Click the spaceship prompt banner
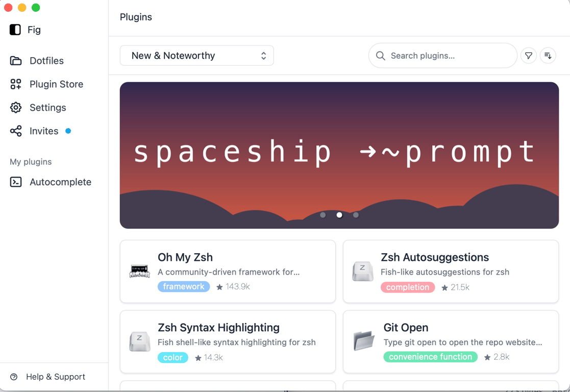Image resolution: width=570 pixels, height=392 pixels. (x=339, y=155)
